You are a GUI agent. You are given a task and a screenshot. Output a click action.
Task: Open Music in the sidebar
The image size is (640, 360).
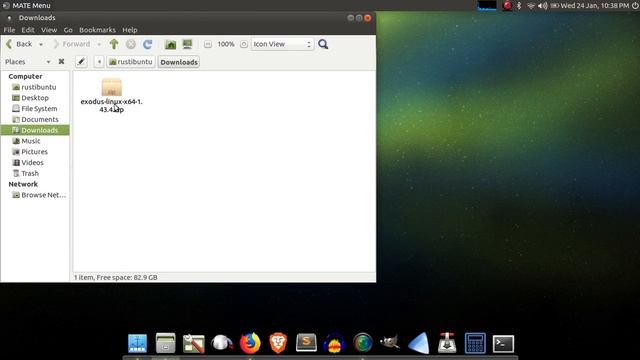(x=35, y=141)
